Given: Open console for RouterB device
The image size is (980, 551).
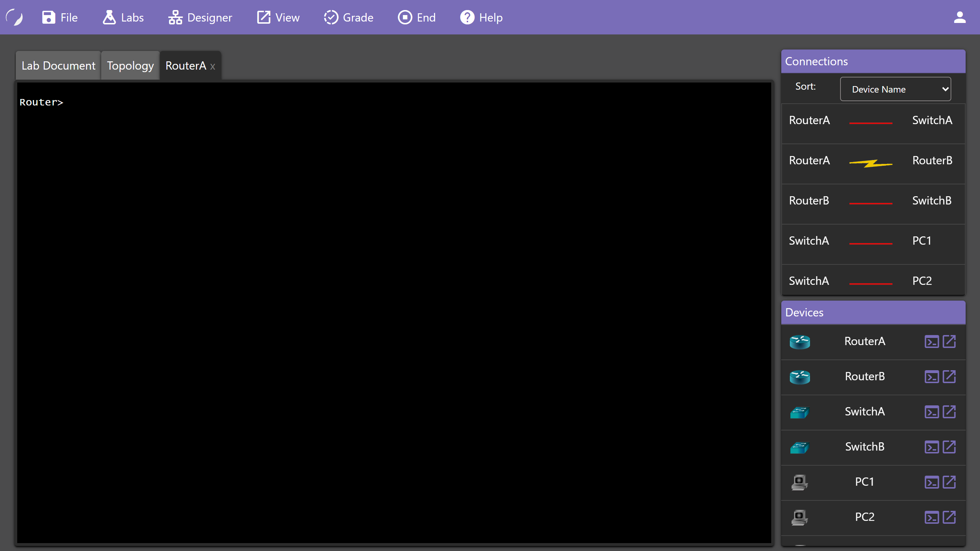Looking at the screenshot, I should pos(931,377).
